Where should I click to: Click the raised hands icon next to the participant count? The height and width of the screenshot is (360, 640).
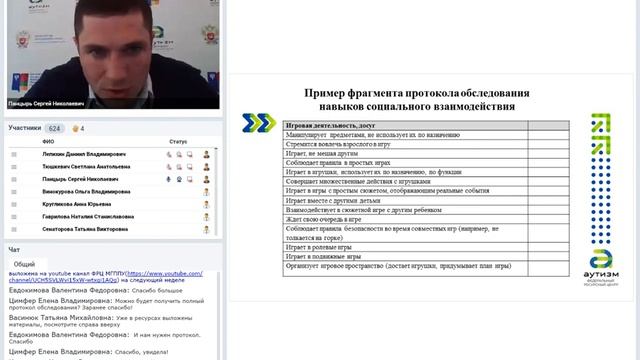(75, 129)
